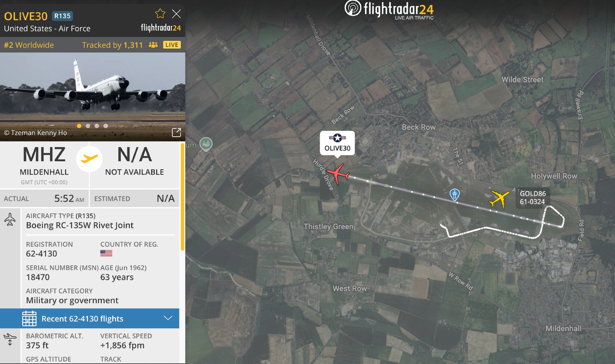Click the Flightradar24 logo at top of map
Viewport: 615px width, 364px height.
[x=389, y=10]
